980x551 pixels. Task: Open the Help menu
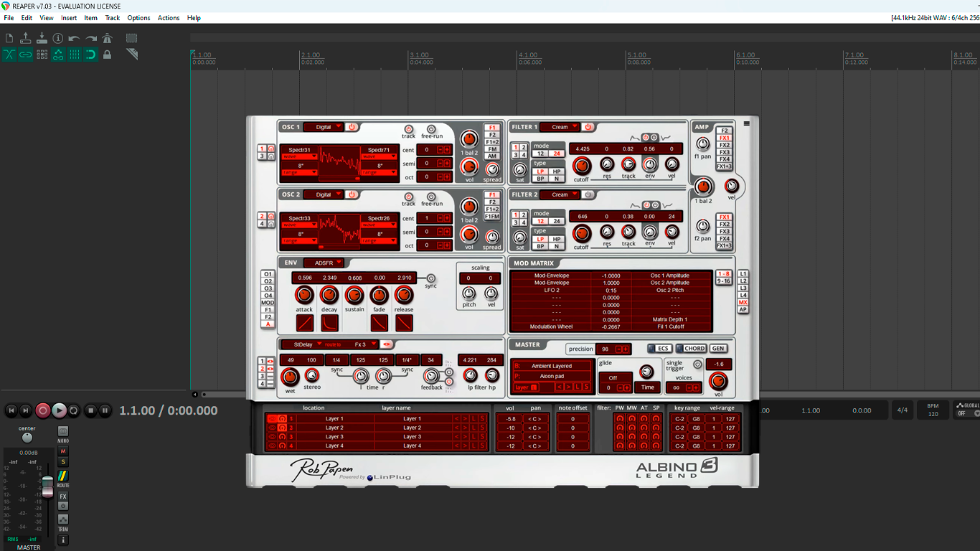[x=194, y=18]
